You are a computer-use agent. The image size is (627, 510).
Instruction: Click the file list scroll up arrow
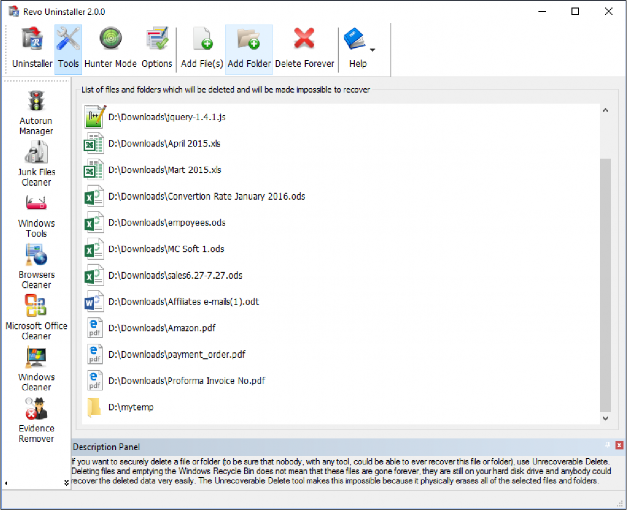tap(605, 110)
